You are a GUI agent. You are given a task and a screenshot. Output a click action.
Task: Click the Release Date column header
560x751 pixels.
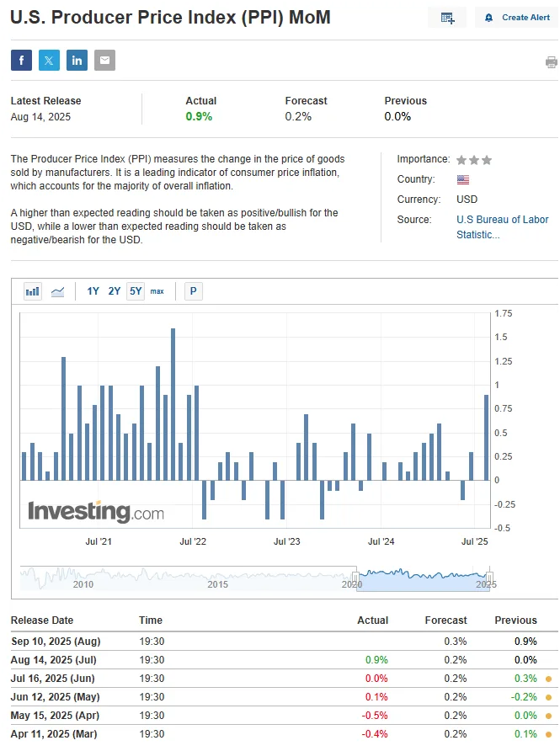pyautogui.click(x=42, y=621)
